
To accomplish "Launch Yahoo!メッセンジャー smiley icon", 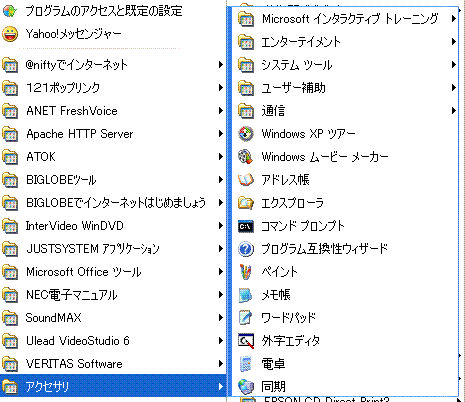I will point(10,34).
